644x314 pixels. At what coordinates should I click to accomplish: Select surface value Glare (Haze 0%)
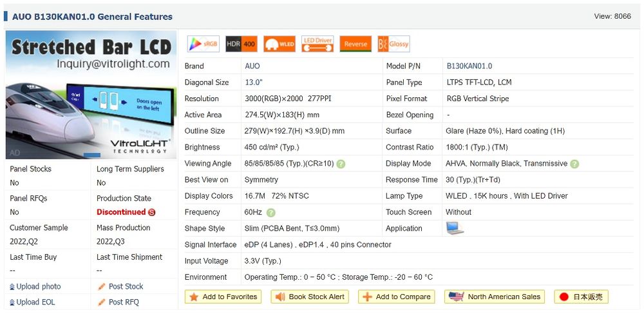pyautogui.click(x=474, y=131)
